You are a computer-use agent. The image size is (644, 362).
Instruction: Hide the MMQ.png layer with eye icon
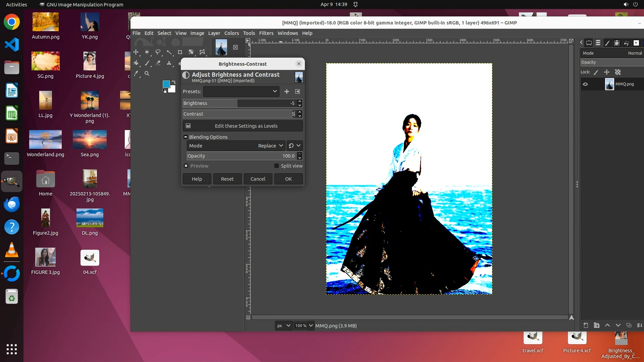[585, 84]
